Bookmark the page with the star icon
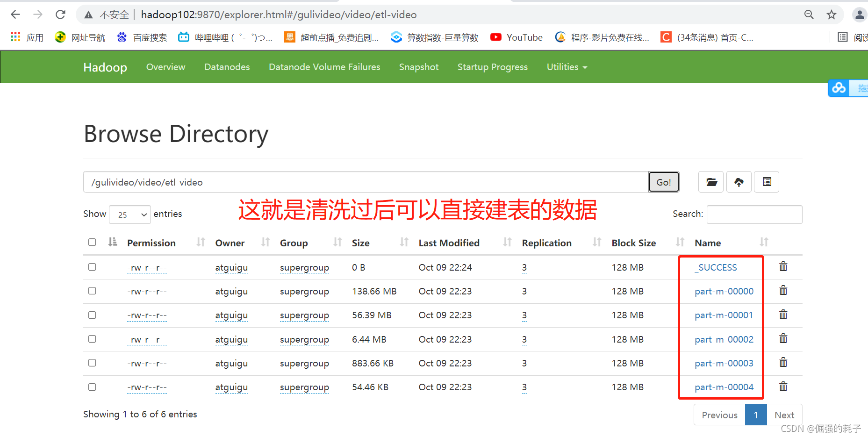Screen dimensions: 868x437 click(832, 14)
